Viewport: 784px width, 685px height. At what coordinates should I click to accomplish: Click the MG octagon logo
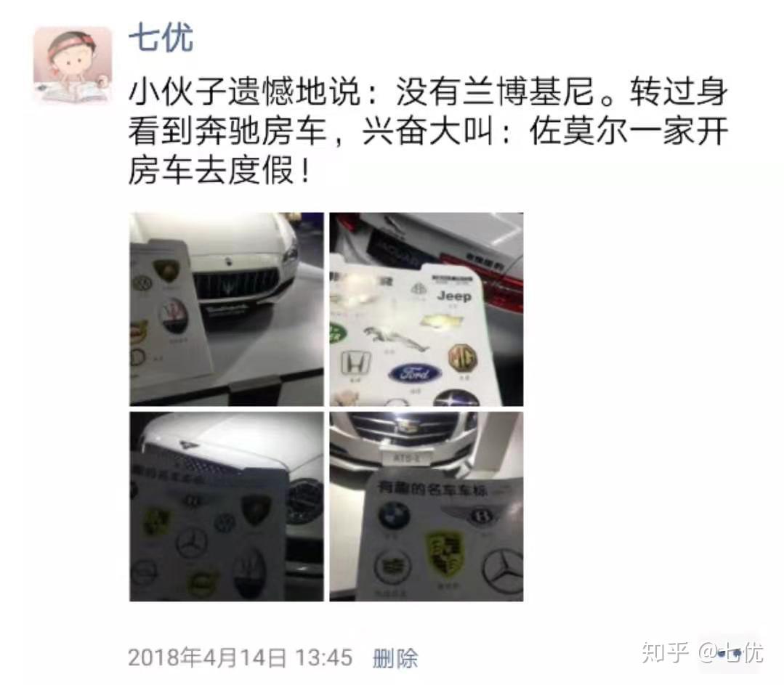click(462, 358)
